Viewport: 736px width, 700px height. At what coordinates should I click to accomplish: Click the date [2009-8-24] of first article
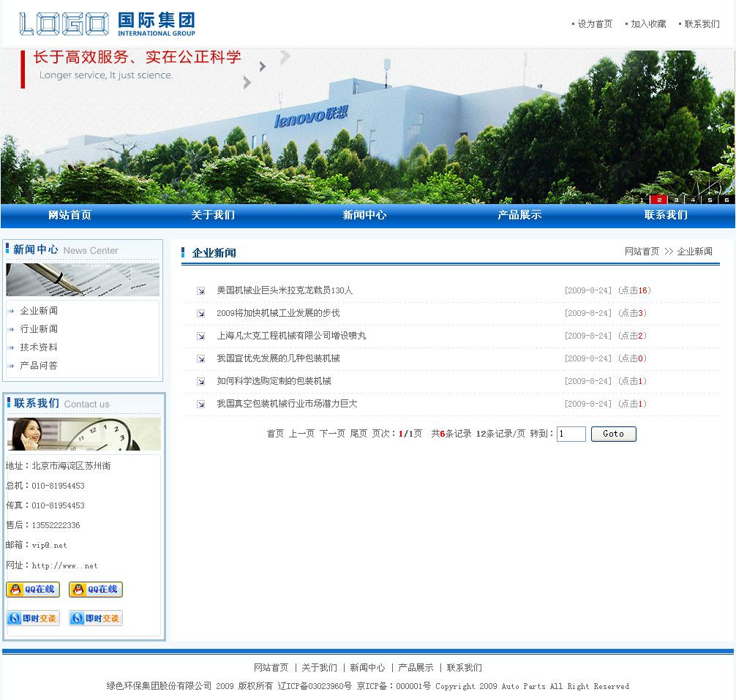pyautogui.click(x=588, y=290)
